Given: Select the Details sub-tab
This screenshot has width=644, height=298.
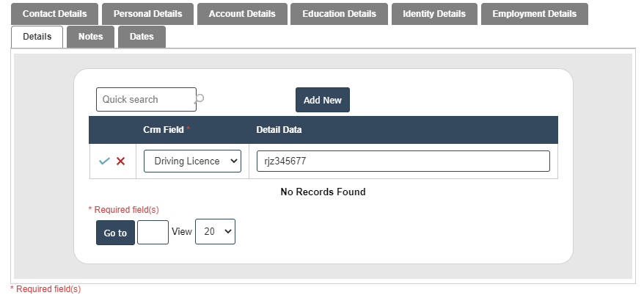Looking at the screenshot, I should (x=37, y=37).
